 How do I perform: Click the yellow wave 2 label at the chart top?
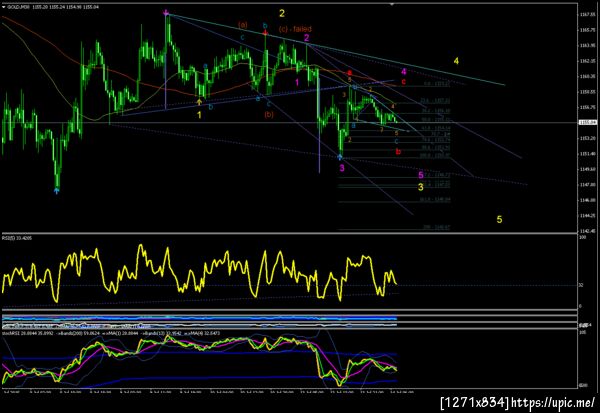[282, 13]
